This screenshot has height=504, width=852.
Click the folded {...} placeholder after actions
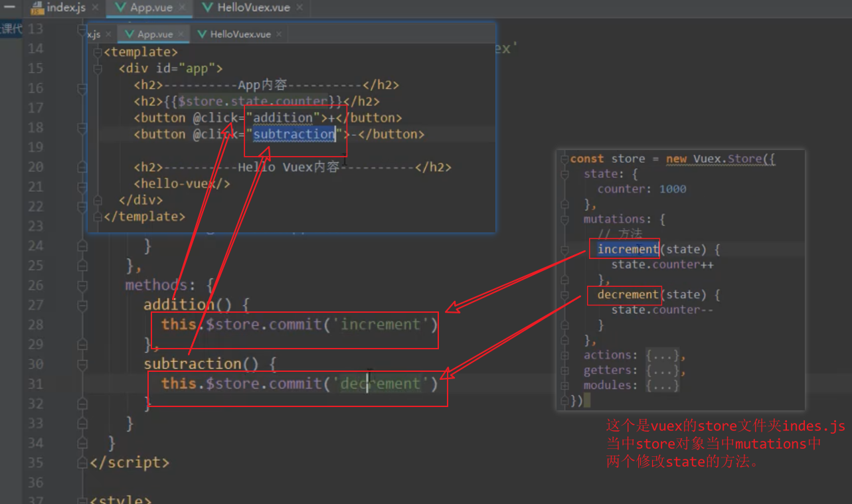[x=663, y=355]
